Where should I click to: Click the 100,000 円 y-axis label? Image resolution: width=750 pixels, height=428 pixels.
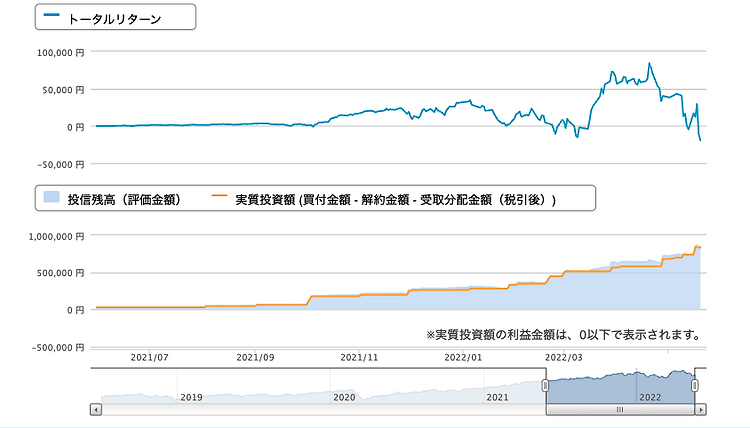[x=61, y=53]
